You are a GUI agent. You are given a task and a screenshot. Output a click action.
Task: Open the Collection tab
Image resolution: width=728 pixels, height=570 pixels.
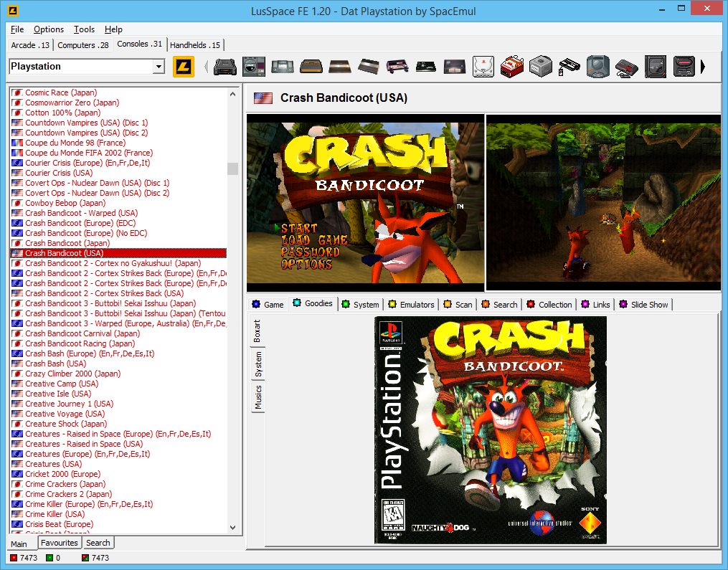tap(549, 305)
